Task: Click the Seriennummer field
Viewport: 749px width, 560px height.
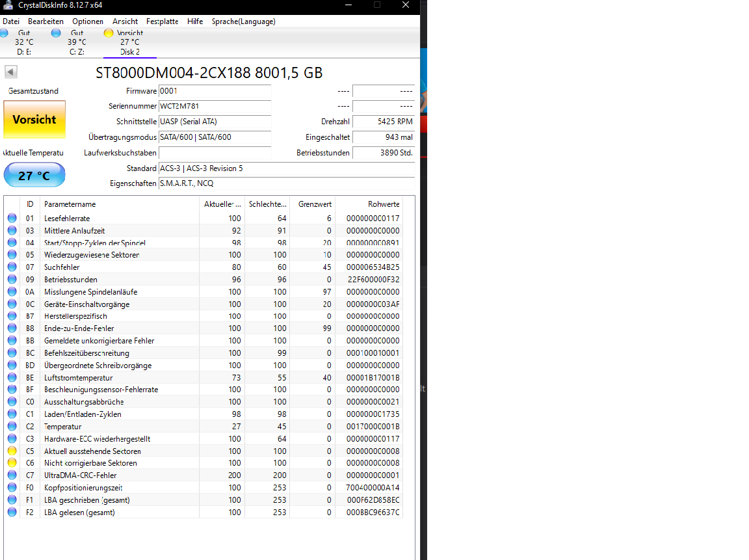Action: click(215, 106)
